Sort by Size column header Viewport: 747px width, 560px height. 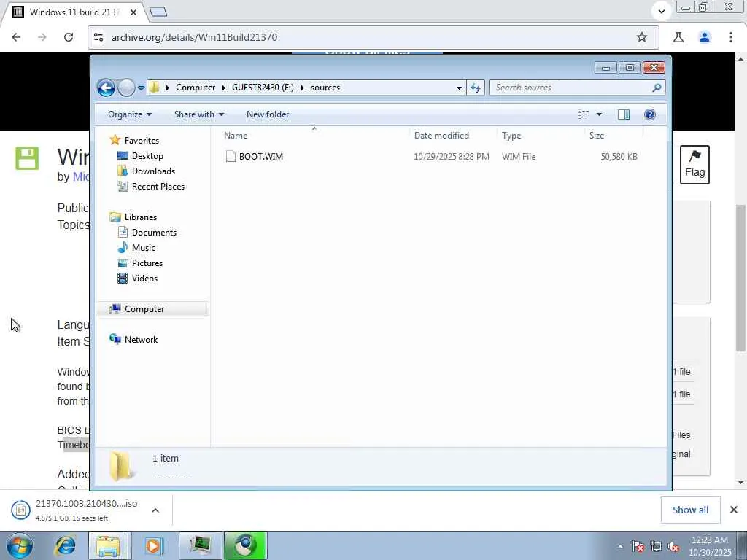tap(614, 135)
